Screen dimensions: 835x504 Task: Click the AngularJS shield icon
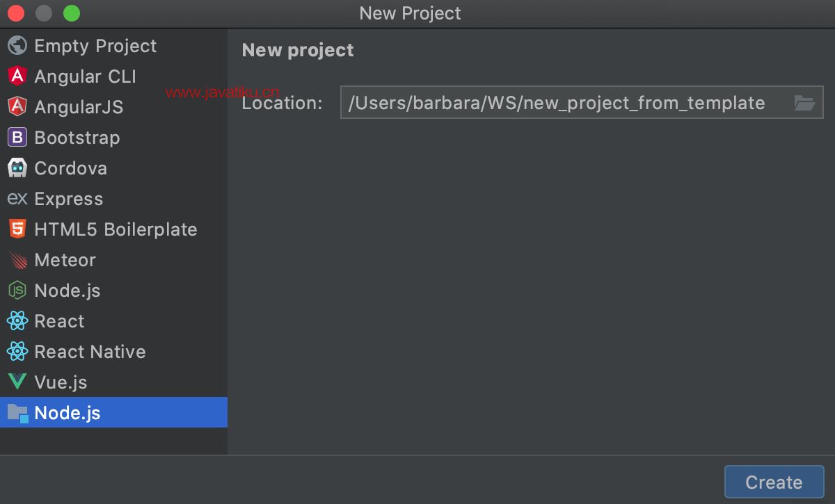(17, 107)
